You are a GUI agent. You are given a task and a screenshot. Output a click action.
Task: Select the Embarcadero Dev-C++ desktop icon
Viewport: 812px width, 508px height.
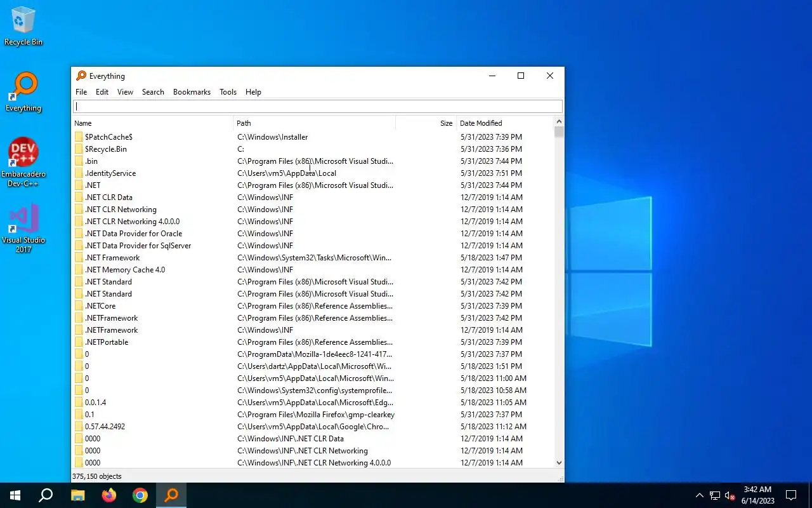[x=23, y=162]
